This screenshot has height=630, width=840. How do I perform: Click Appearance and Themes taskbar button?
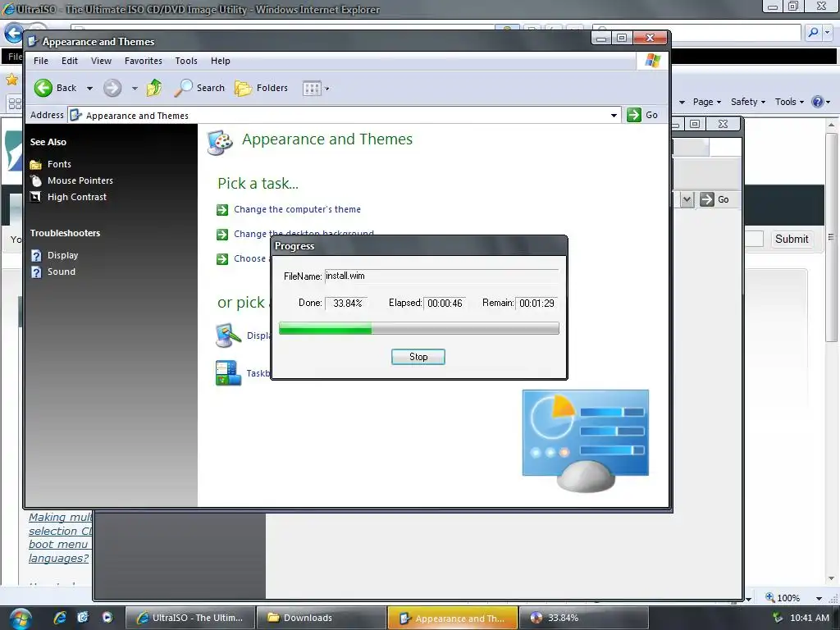[x=452, y=618]
